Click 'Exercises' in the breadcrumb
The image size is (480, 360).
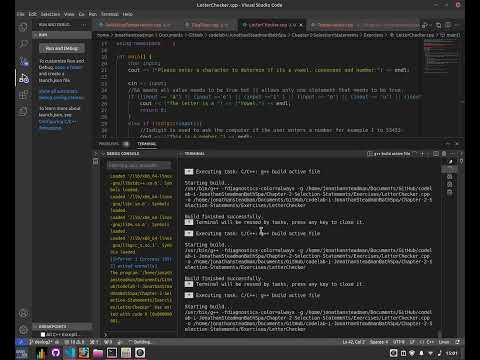[x=373, y=35]
